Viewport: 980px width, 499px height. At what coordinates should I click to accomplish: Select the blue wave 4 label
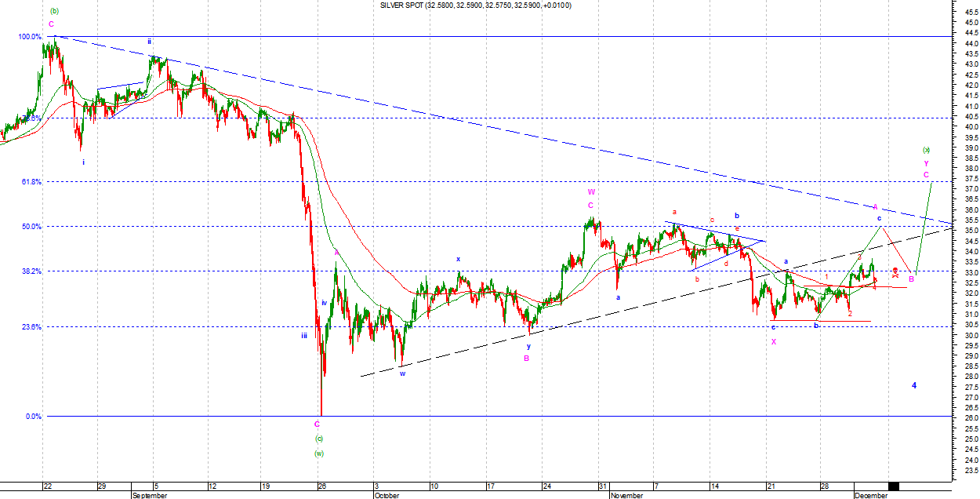(914, 385)
